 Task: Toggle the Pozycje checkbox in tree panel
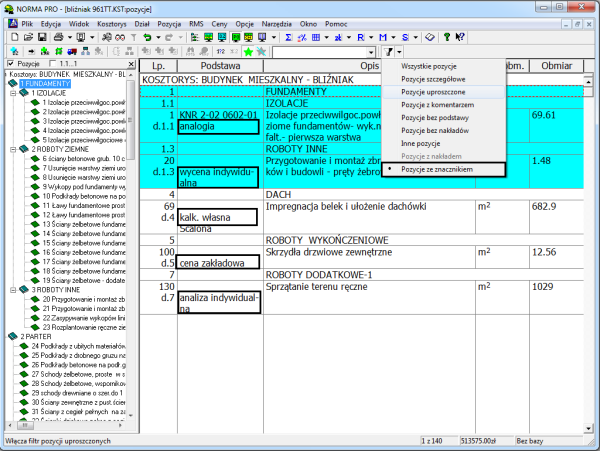click(x=11, y=64)
